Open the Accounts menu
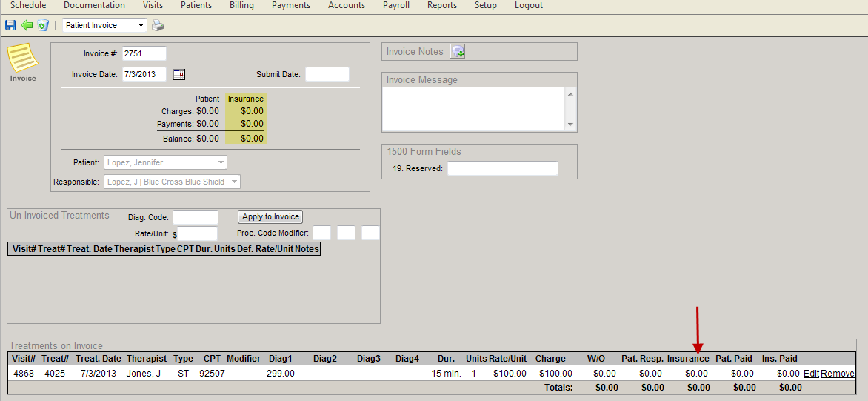The height and width of the screenshot is (401, 868). point(347,5)
